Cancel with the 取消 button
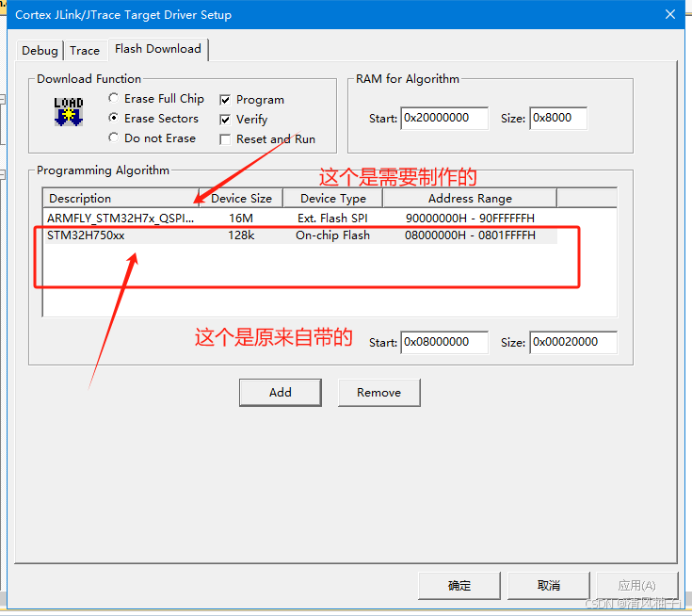The image size is (692, 616). 549,586
